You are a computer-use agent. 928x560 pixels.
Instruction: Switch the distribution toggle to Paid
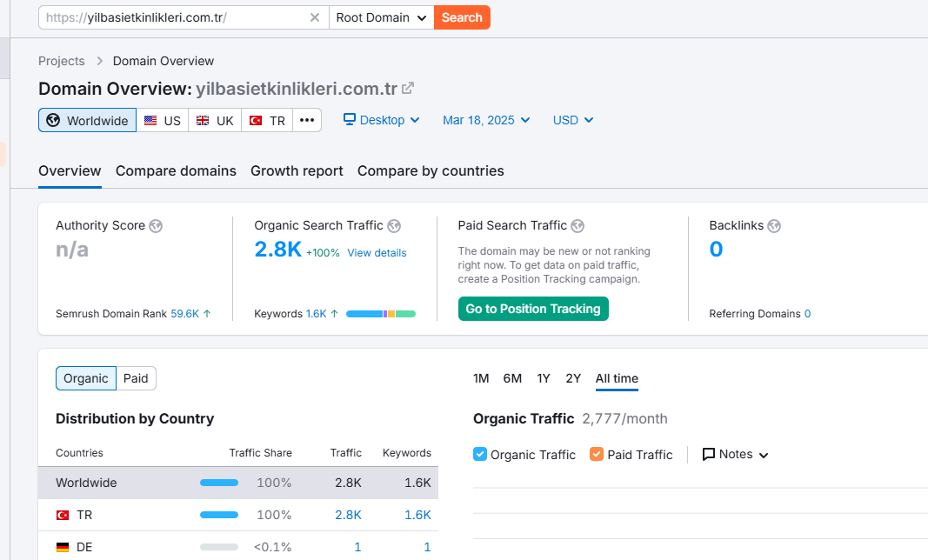pyautogui.click(x=137, y=378)
